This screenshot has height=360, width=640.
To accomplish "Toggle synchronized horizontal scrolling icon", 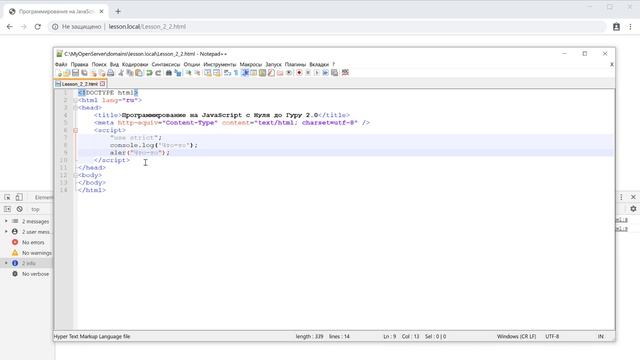I will point(217,73).
